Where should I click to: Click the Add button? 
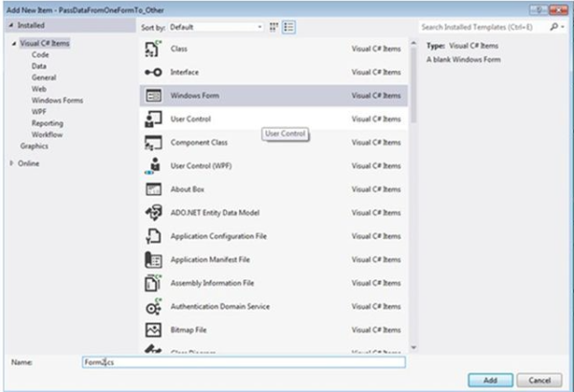pos(490,380)
